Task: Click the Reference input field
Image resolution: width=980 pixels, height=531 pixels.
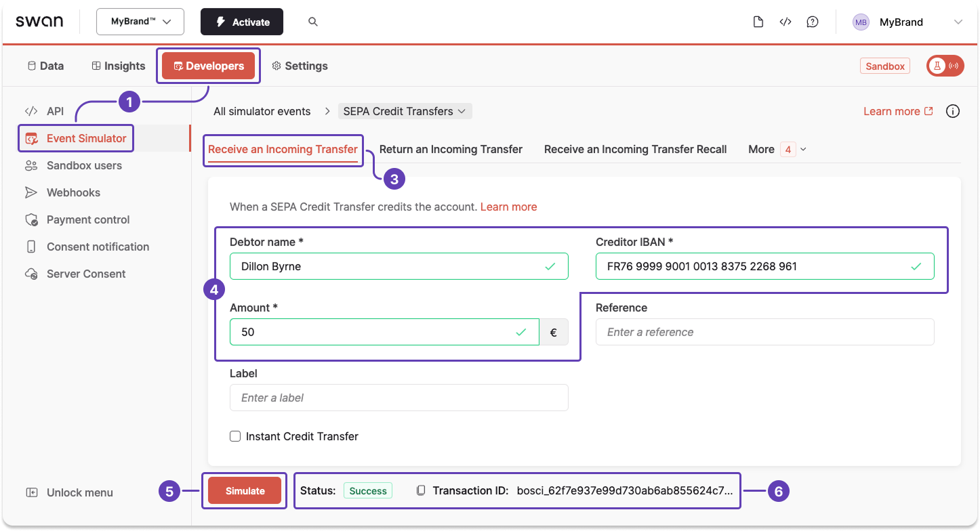Action: [764, 332]
